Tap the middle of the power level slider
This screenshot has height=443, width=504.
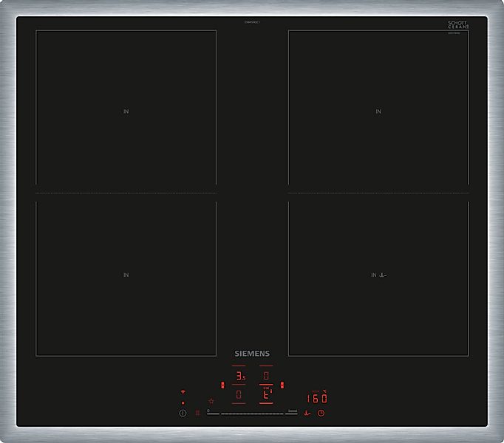252,413
